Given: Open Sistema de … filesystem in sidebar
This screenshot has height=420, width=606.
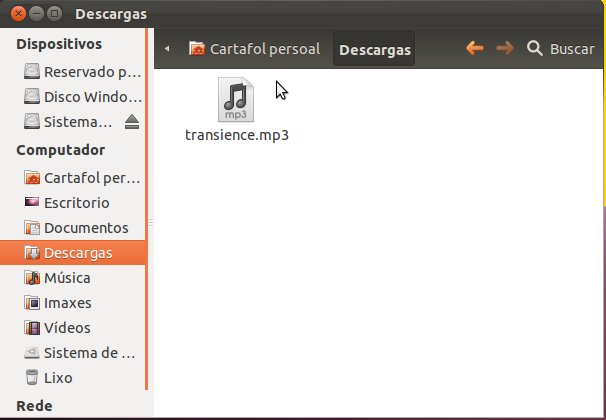Looking at the screenshot, I should click(73, 353).
